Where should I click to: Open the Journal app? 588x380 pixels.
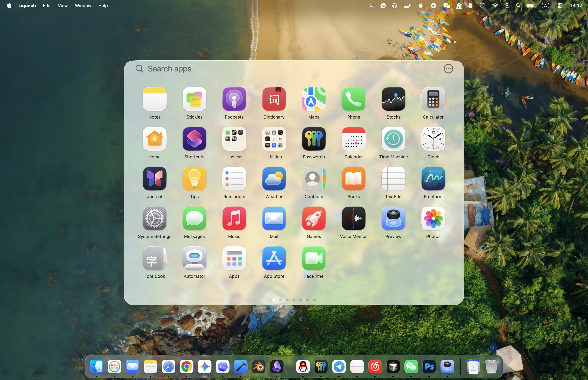(154, 179)
